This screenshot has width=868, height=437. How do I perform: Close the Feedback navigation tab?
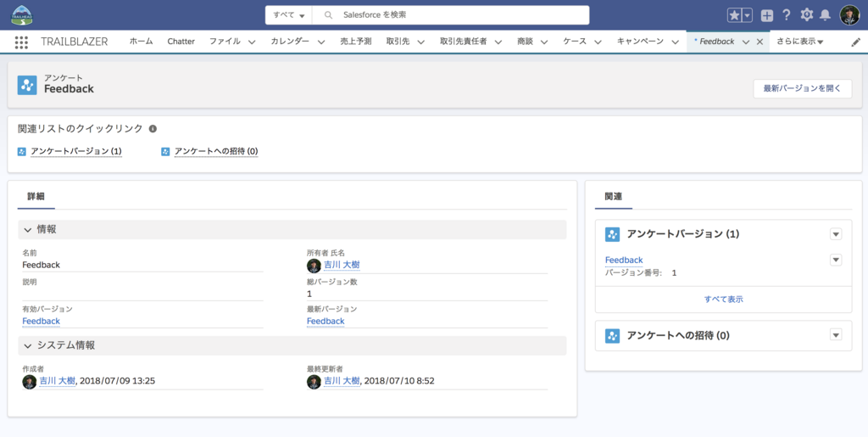pyautogui.click(x=759, y=42)
